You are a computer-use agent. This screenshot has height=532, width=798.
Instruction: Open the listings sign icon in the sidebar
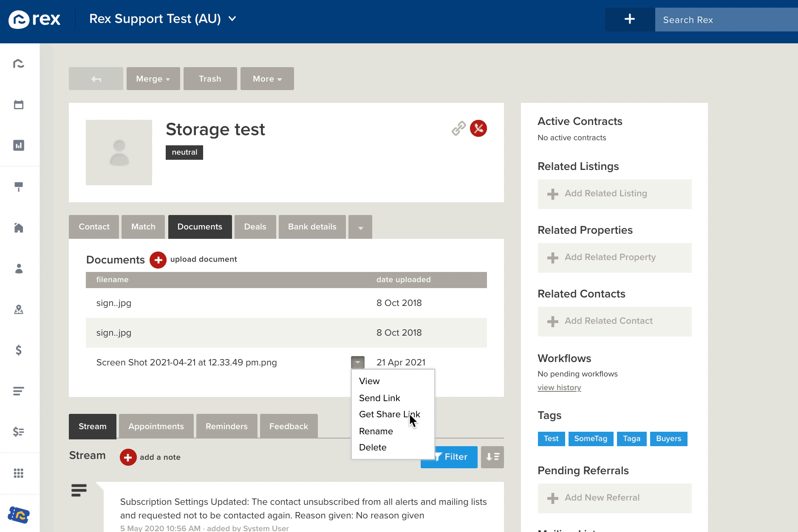coord(19,187)
